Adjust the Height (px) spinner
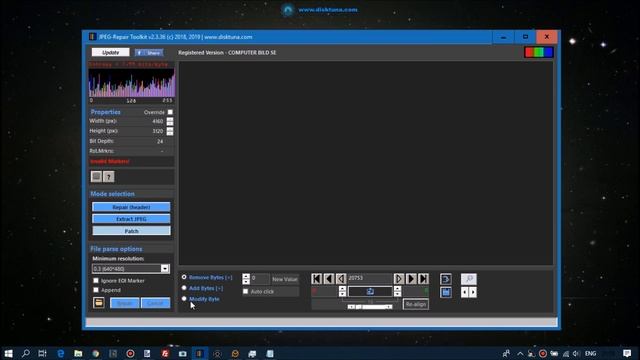 coord(170,131)
